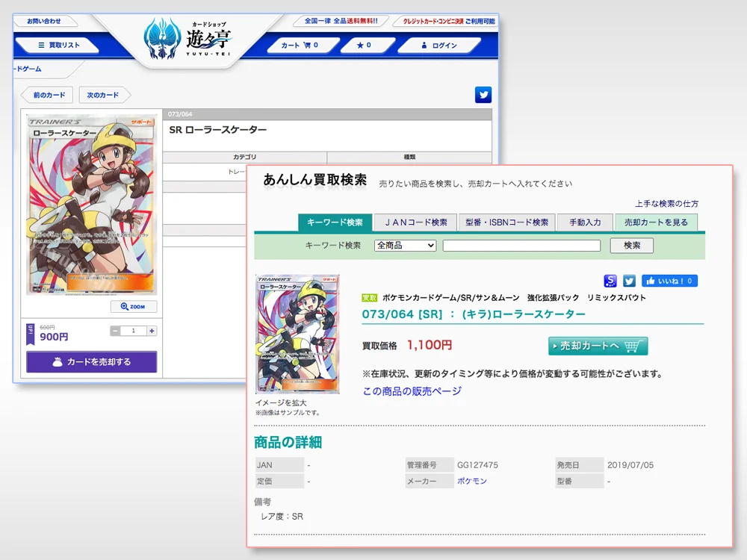747x560 pixels.
Task: Click the ZOOM magnifier button under card image
Action: pos(134,306)
